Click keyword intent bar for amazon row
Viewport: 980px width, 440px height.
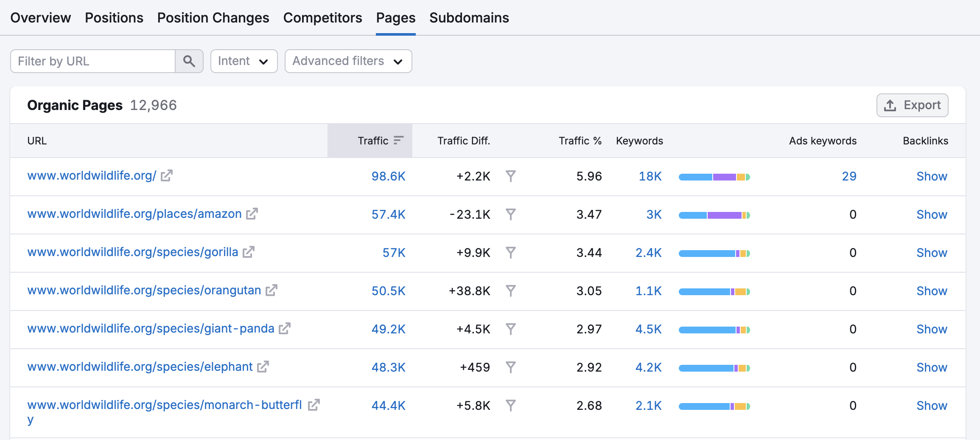(x=714, y=215)
